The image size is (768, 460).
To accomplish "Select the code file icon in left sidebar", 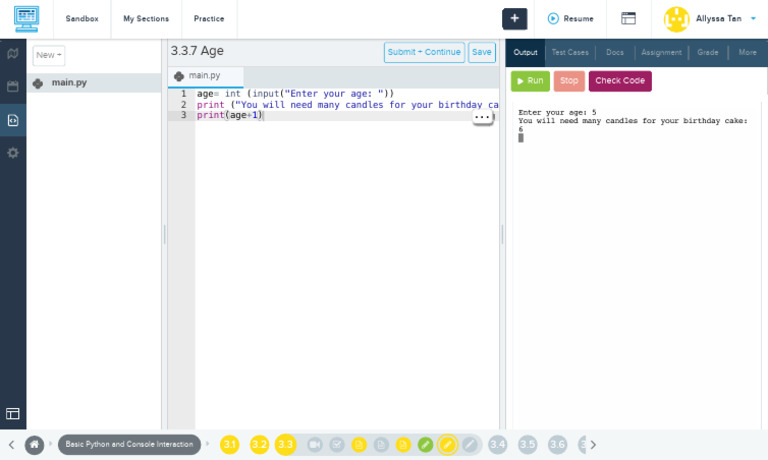I will [x=13, y=120].
